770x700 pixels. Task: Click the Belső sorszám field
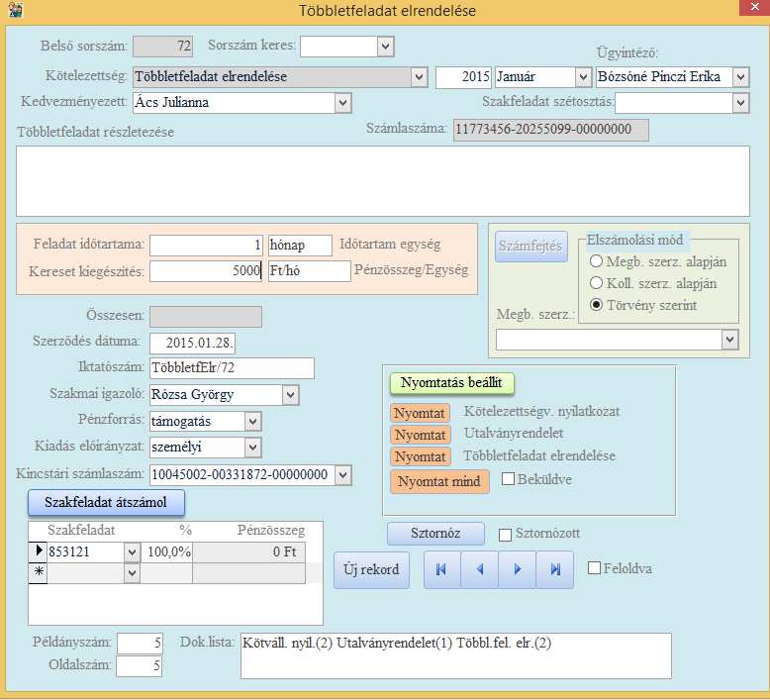(x=162, y=47)
